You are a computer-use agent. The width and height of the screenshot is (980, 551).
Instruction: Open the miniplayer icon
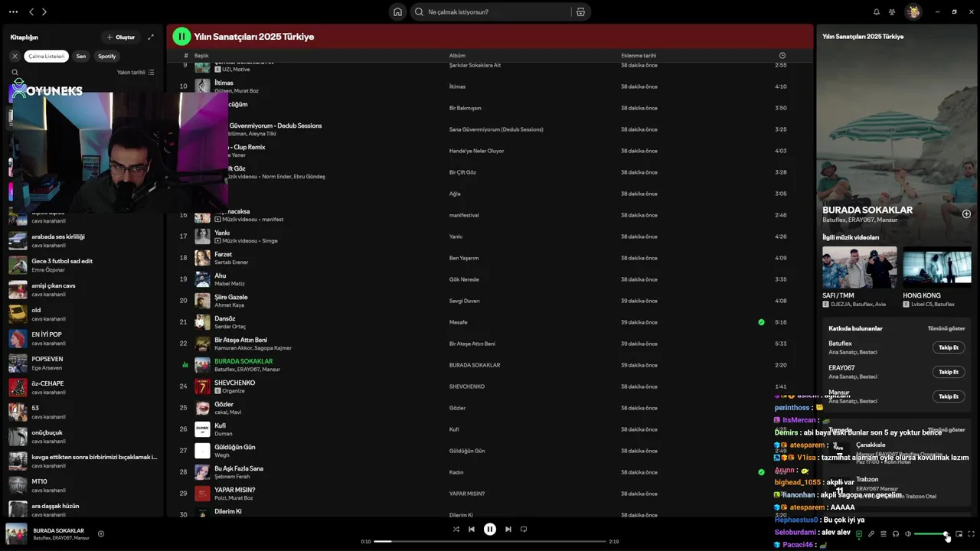[959, 534]
